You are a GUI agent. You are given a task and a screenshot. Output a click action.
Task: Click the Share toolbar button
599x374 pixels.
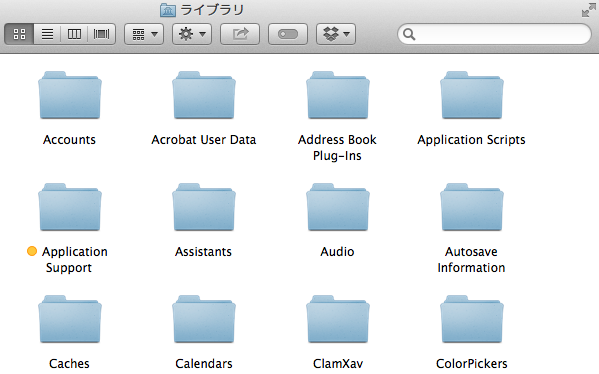click(x=240, y=34)
